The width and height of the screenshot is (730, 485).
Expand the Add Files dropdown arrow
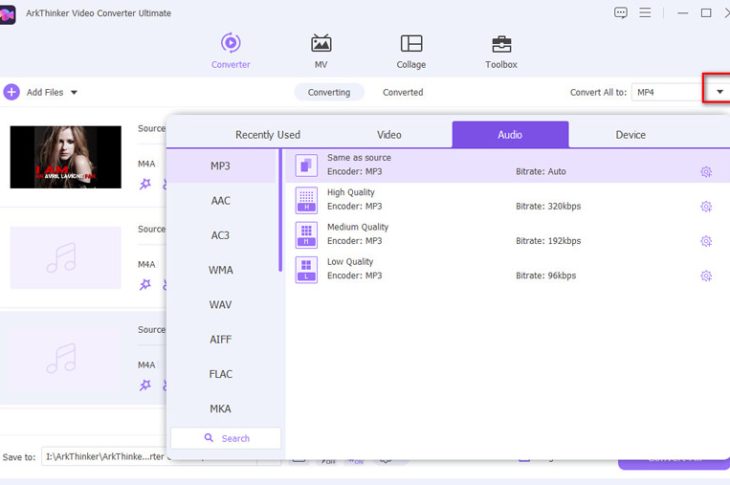[74, 92]
